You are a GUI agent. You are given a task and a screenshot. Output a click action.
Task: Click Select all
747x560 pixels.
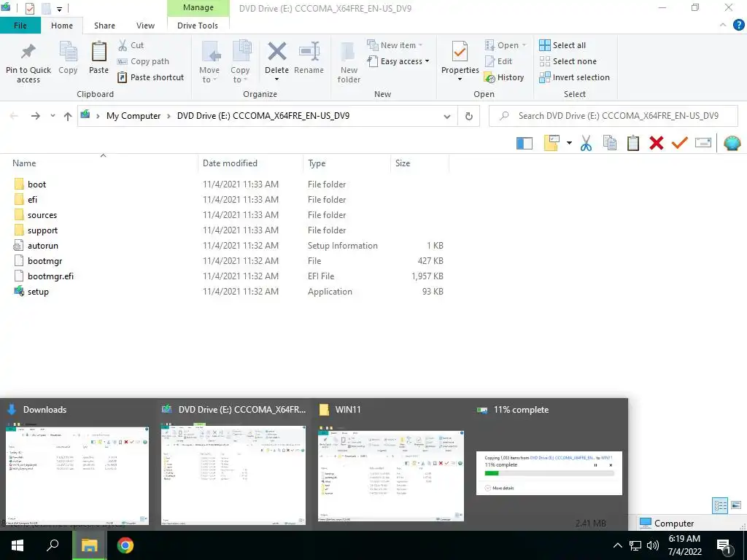point(562,45)
